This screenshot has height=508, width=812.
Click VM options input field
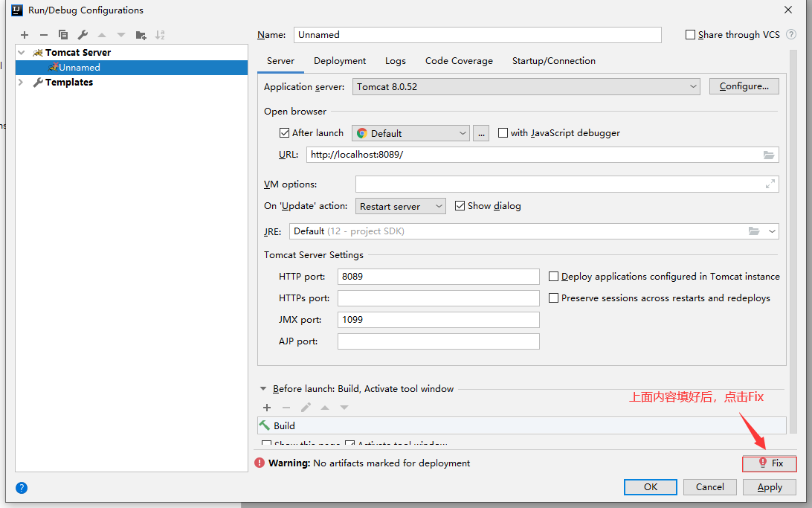[567, 184]
